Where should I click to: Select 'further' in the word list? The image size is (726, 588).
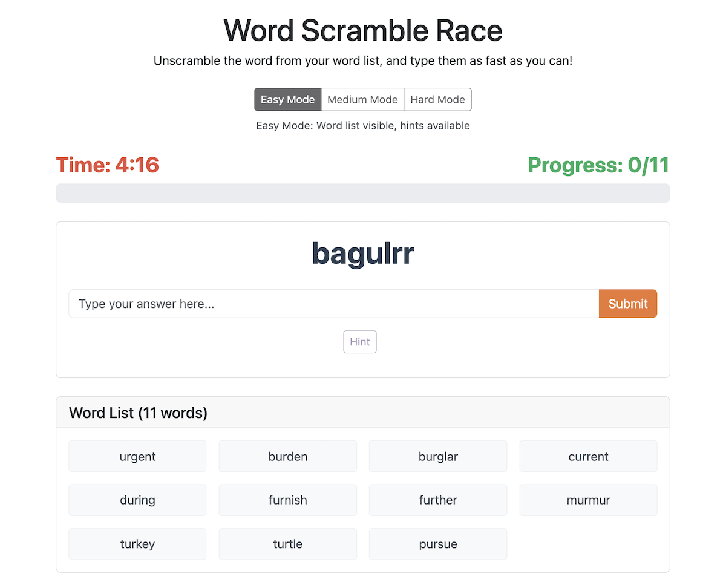tap(437, 500)
